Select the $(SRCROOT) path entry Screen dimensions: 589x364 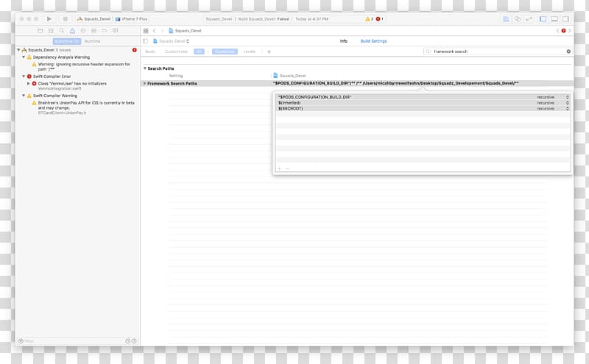coord(290,108)
